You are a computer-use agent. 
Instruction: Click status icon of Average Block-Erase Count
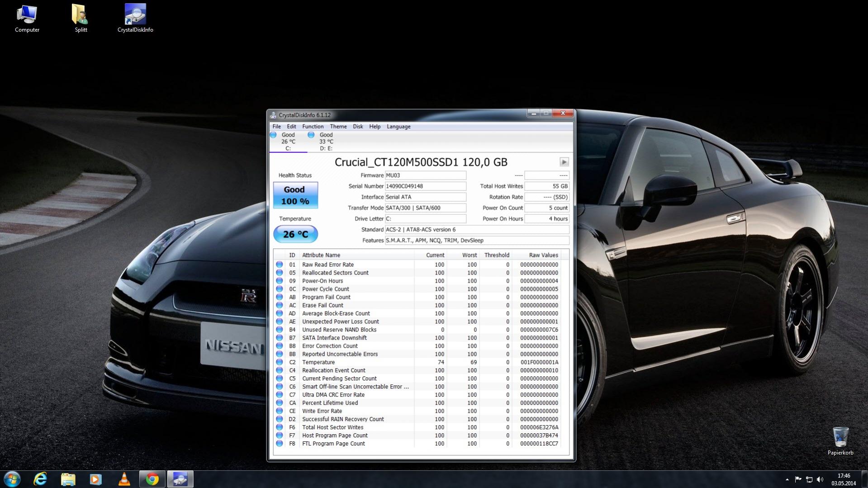click(x=280, y=313)
